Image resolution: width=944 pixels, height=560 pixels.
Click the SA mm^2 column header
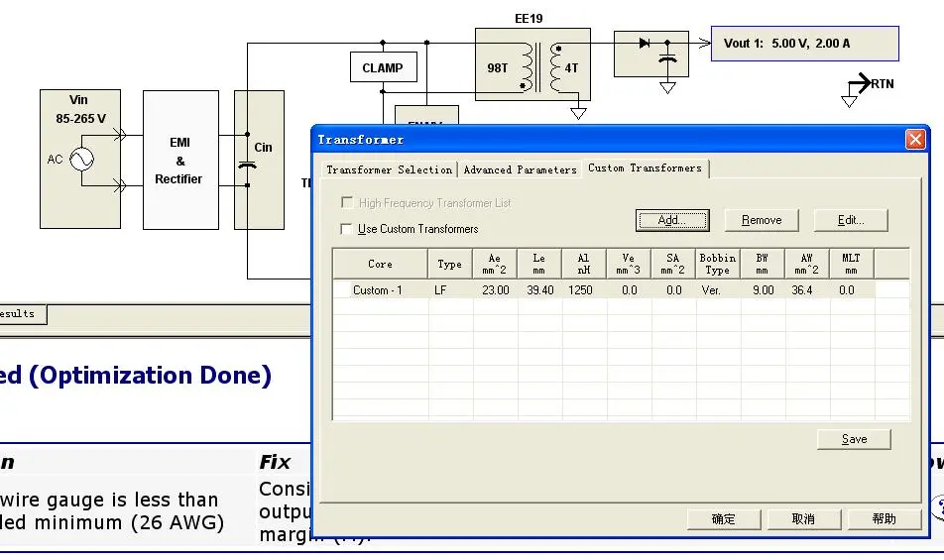672,264
